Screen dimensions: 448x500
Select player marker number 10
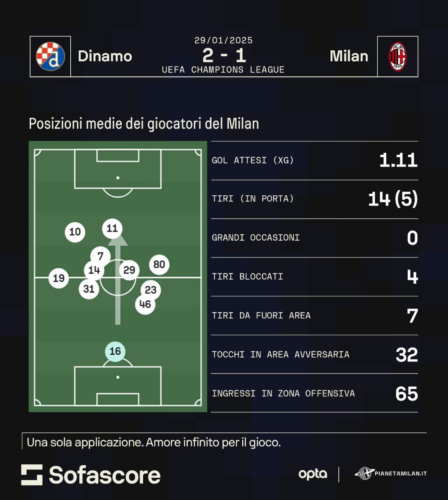pos(75,232)
